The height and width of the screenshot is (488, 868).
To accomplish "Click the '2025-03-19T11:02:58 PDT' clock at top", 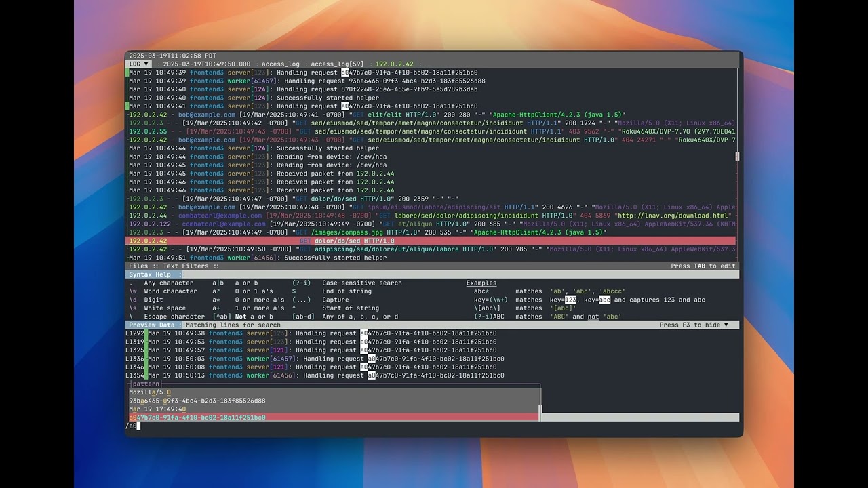I will click(172, 56).
